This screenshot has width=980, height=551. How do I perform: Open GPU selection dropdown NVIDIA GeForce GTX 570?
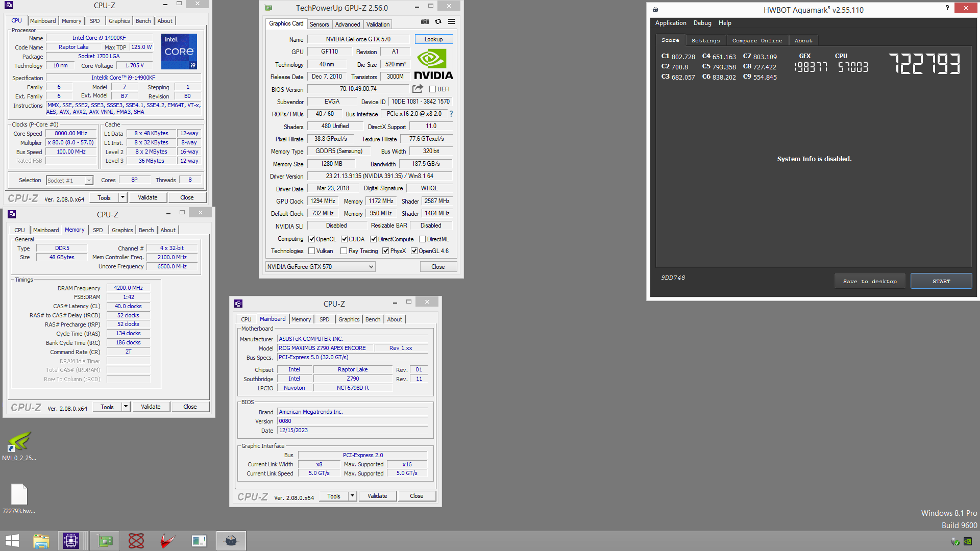point(321,267)
